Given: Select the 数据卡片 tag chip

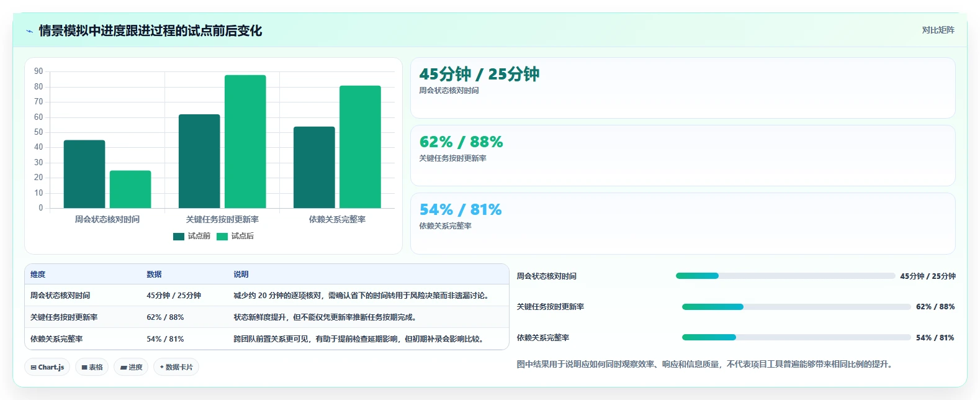Looking at the screenshot, I should [x=176, y=367].
